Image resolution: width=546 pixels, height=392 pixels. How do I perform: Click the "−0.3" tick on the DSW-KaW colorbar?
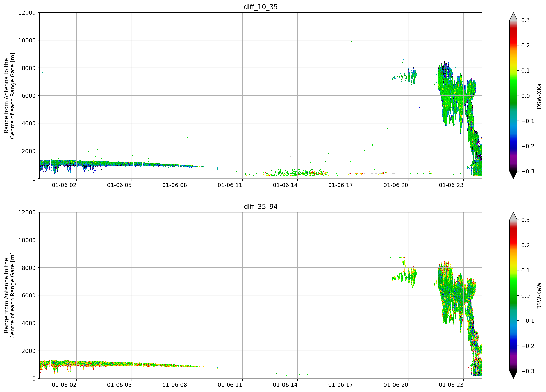coord(528,371)
